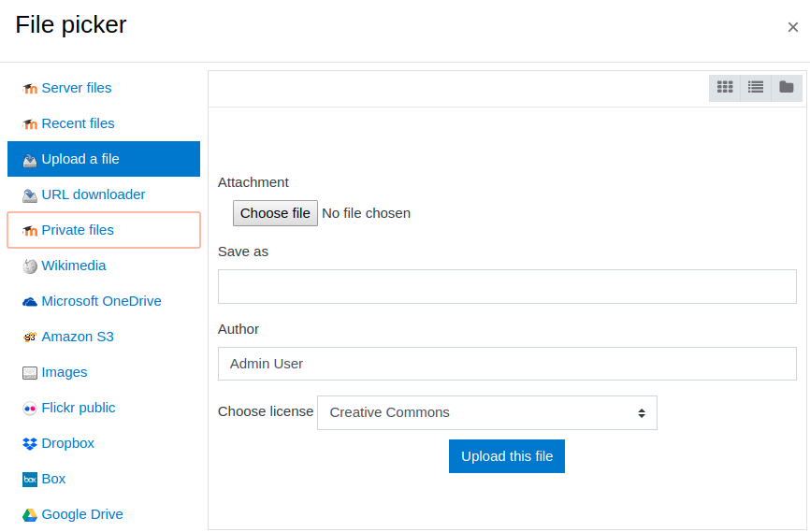Image resolution: width=810 pixels, height=532 pixels.
Task: Select the Private files repository
Action: 104,230
